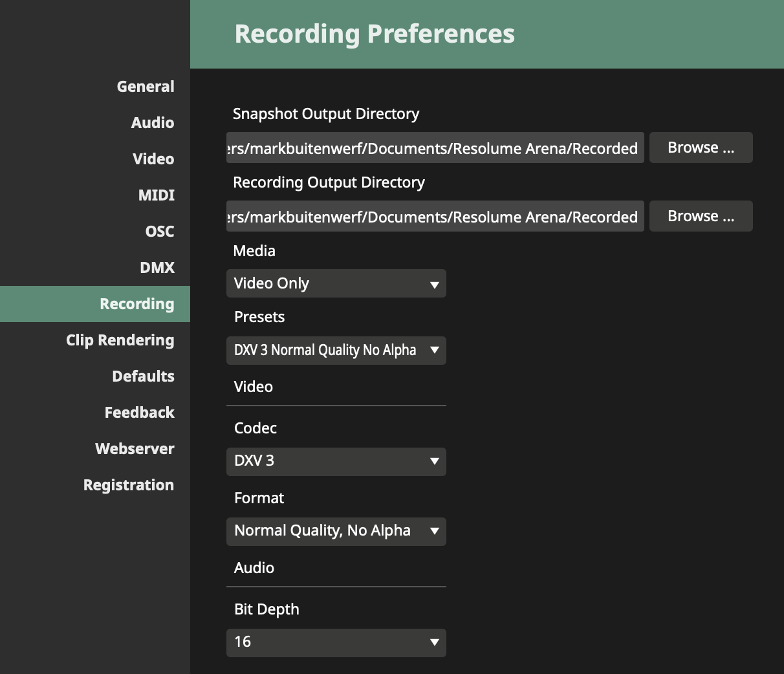784x674 pixels.
Task: Open the Bit Depth dropdown set to 16
Action: pyautogui.click(x=336, y=642)
